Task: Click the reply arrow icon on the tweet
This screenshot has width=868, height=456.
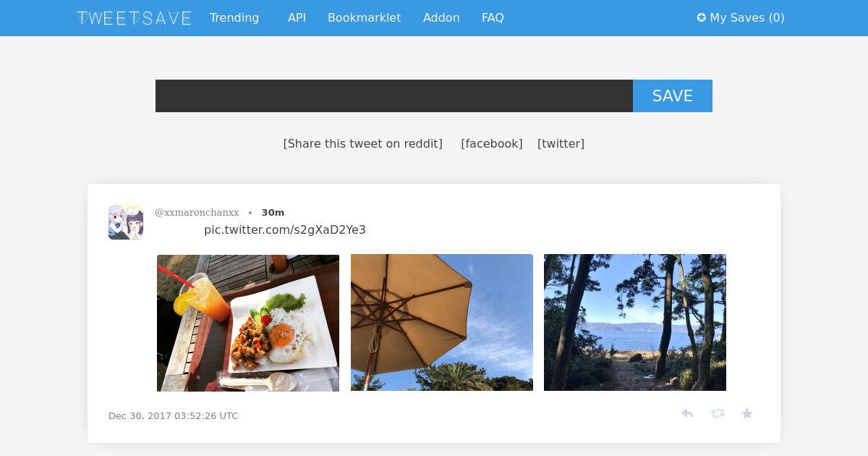Action: (687, 413)
